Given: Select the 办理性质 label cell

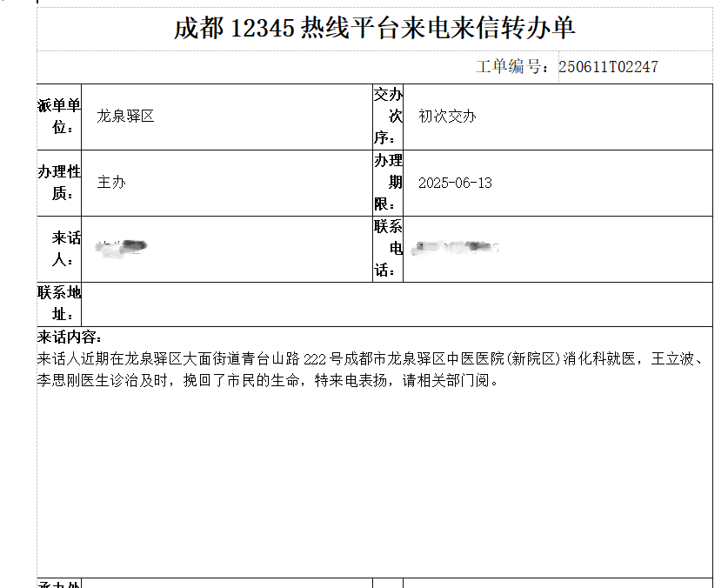Looking at the screenshot, I should [59, 183].
